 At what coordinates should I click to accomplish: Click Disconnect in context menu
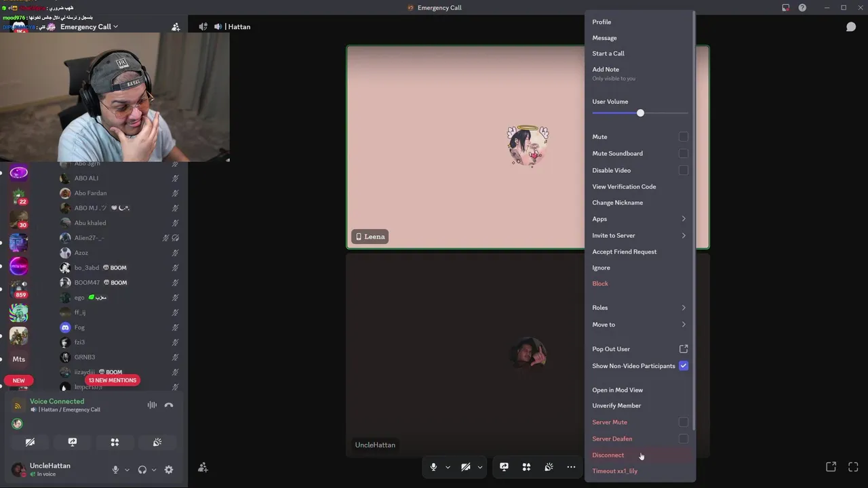coord(639,455)
